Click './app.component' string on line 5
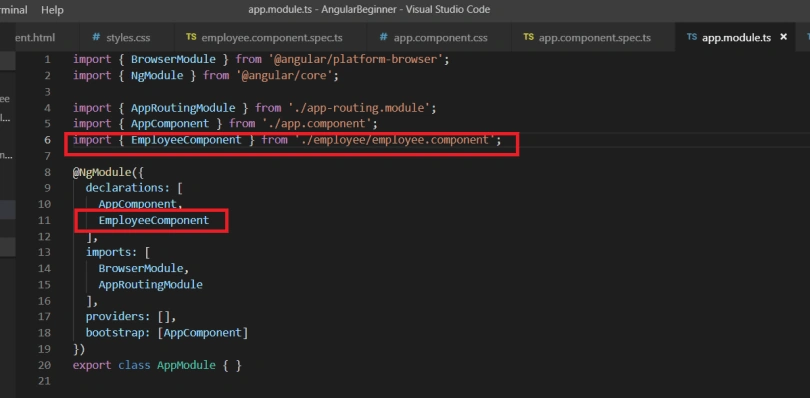The width and height of the screenshot is (810, 398). [x=317, y=124]
